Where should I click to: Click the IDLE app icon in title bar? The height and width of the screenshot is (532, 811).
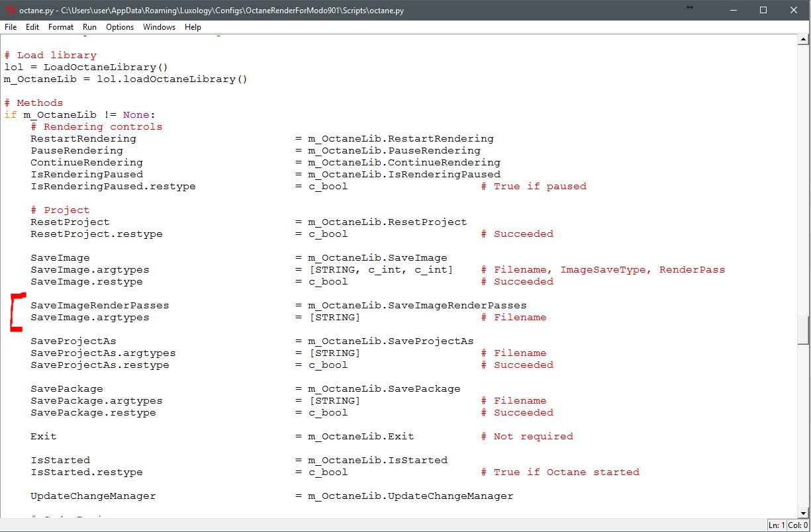pos(10,10)
